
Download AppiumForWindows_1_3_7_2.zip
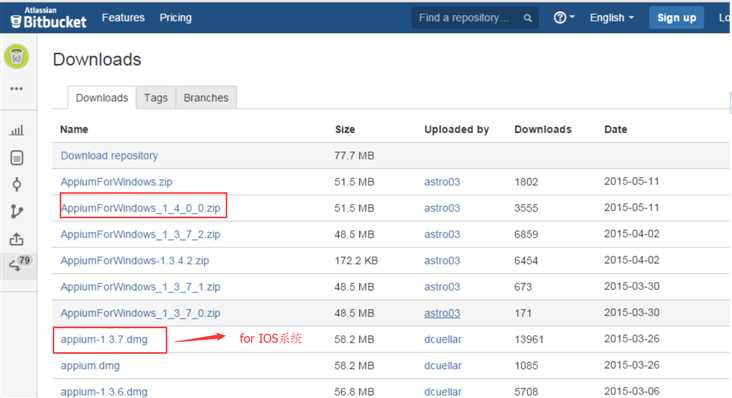point(141,234)
